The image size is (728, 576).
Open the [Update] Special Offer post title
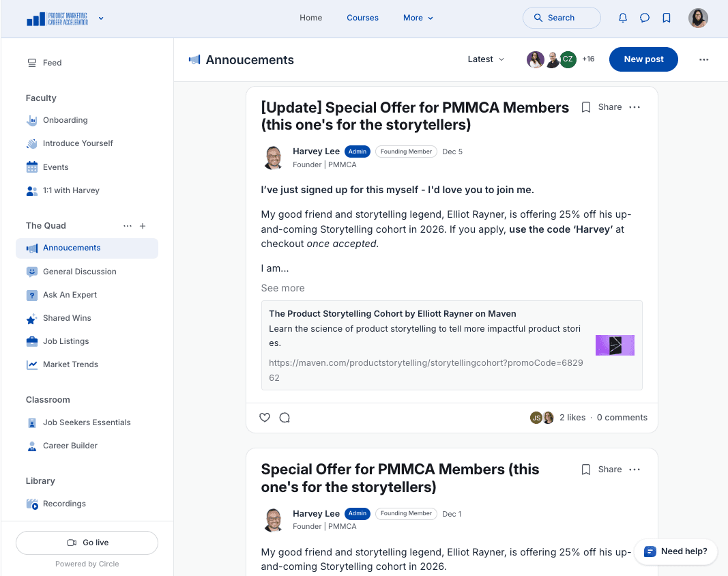tap(415, 116)
